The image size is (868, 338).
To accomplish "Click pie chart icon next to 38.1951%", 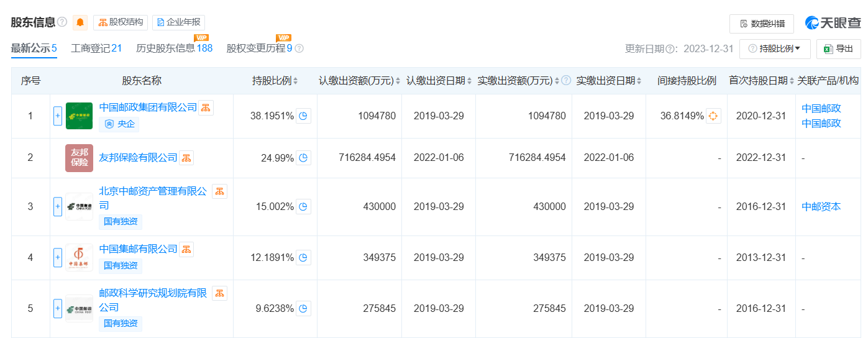I will pos(303,116).
